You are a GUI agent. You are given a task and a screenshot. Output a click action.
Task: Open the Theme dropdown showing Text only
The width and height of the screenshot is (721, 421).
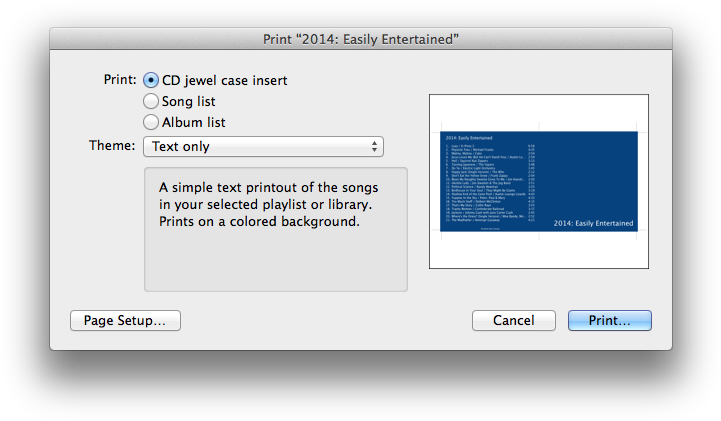coord(262,147)
